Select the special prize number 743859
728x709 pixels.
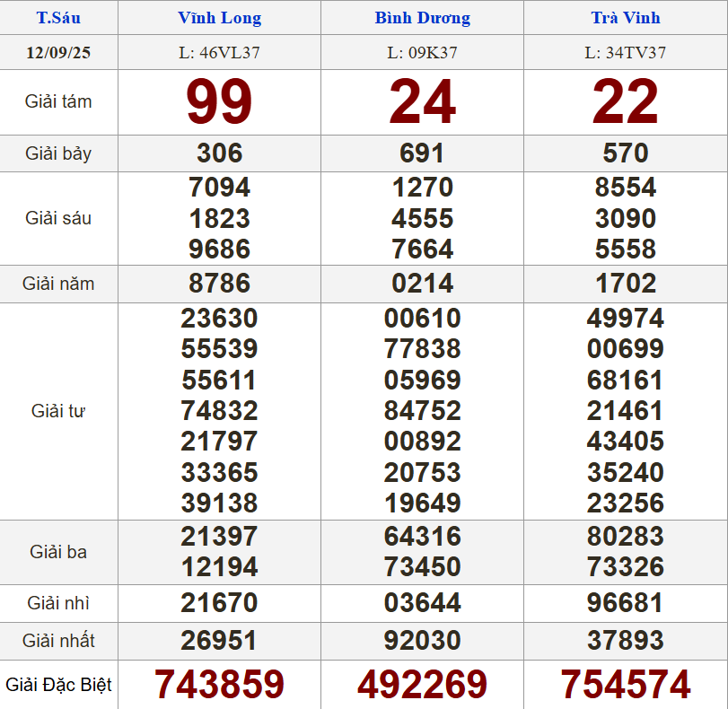[219, 685]
